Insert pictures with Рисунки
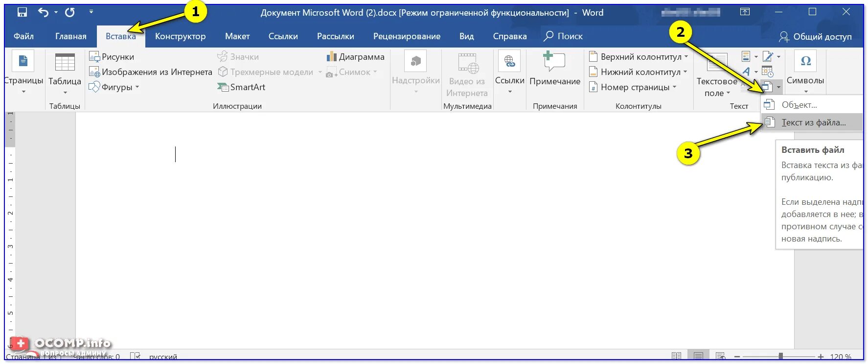 point(112,57)
